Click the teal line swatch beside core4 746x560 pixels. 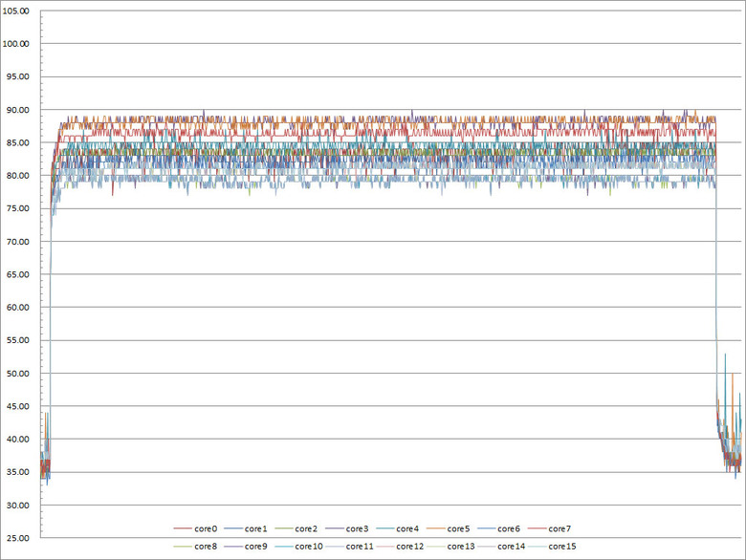(384, 528)
